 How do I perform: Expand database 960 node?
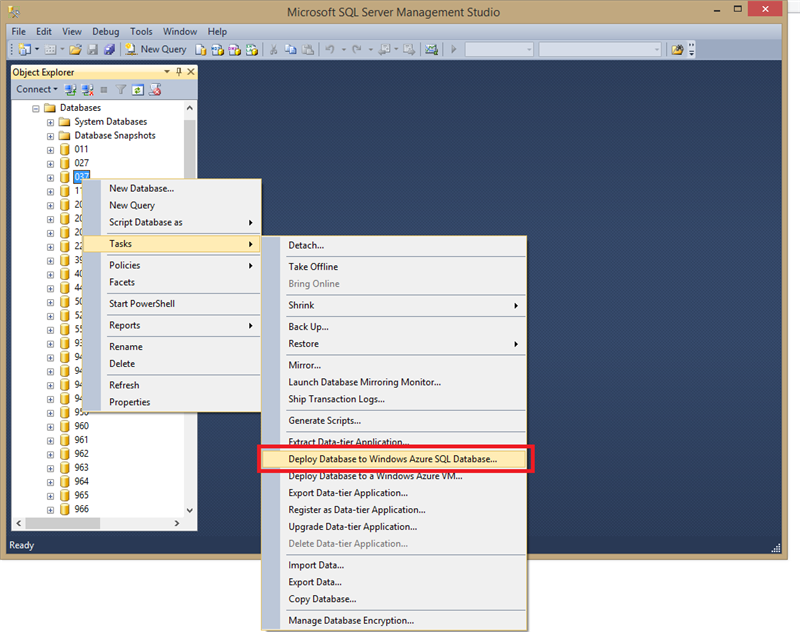tap(50, 426)
